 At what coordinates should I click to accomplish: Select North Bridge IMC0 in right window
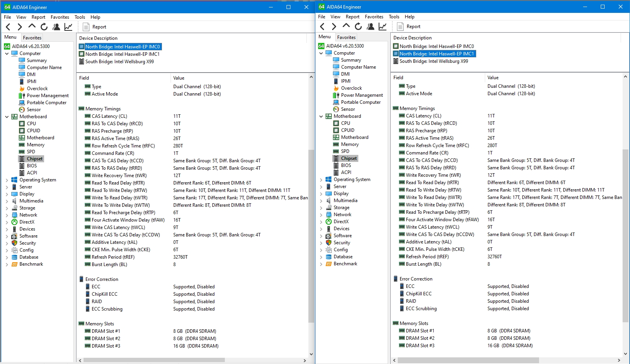pos(436,46)
